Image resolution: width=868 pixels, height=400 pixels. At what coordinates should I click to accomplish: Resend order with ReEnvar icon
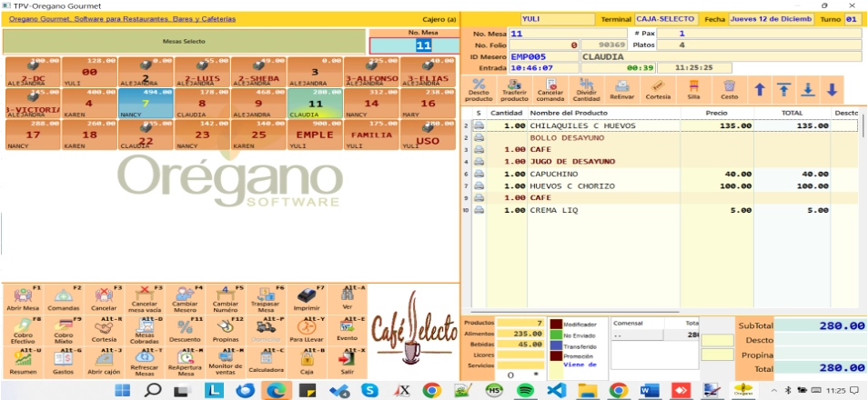click(x=622, y=90)
